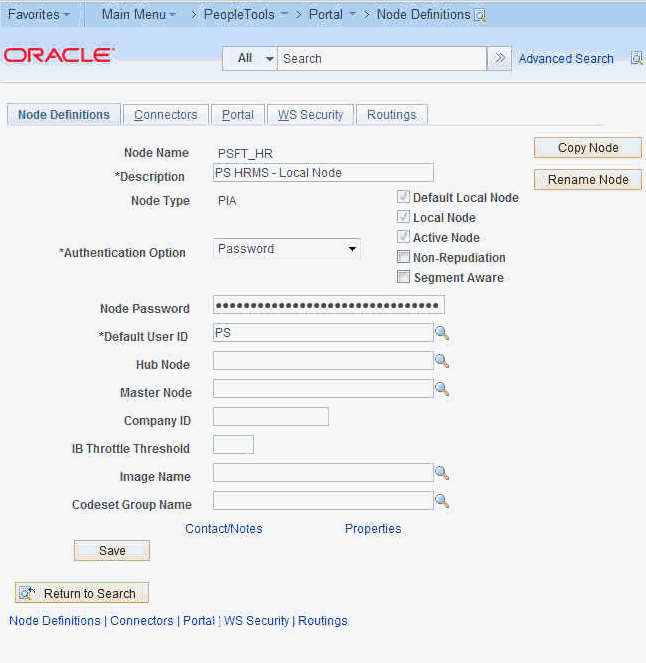The image size is (646, 663).
Task: Click the Node Definitions breadcrumb page icon
Action: pyautogui.click(x=480, y=16)
